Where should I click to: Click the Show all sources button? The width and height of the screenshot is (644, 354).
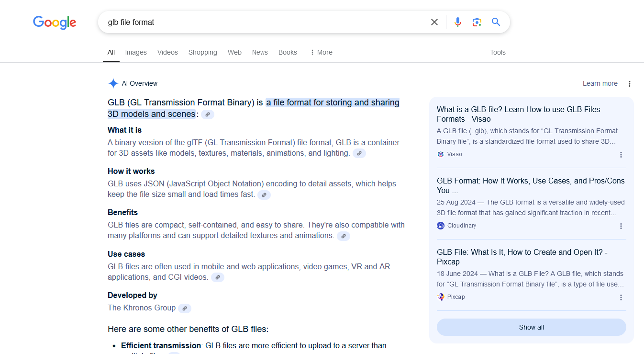coord(532,327)
